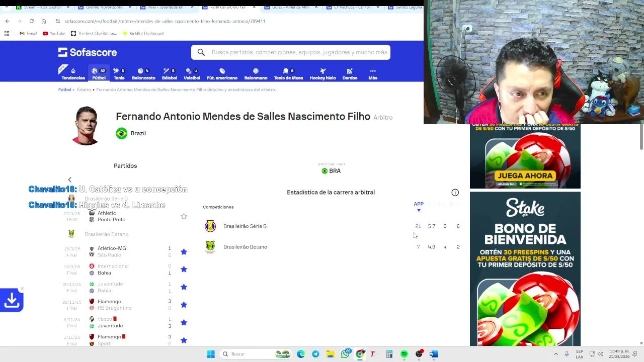Click the blue download overlay button
This screenshot has height=362, width=644.
[x=11, y=301]
